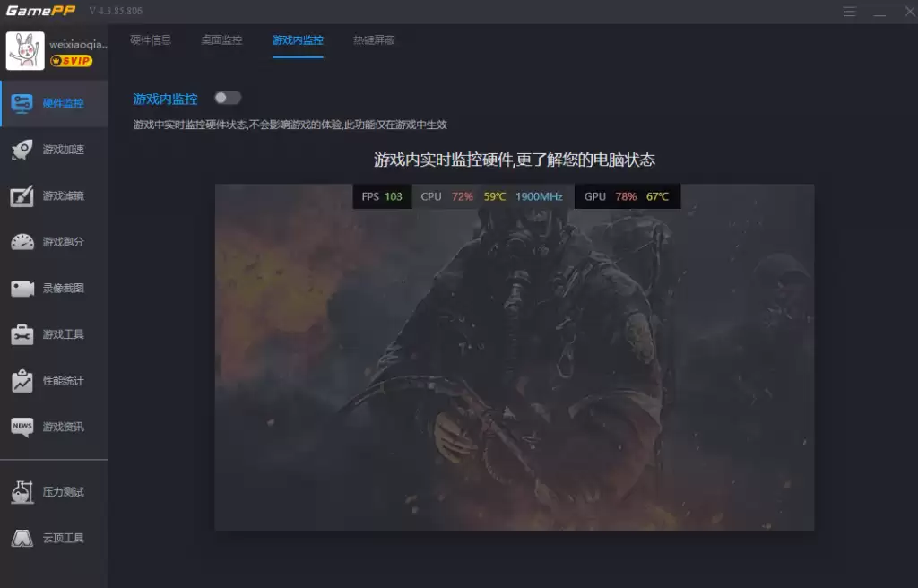The image size is (918, 588).
Task: Open the hamburger menu in the title bar
Action: tap(849, 12)
